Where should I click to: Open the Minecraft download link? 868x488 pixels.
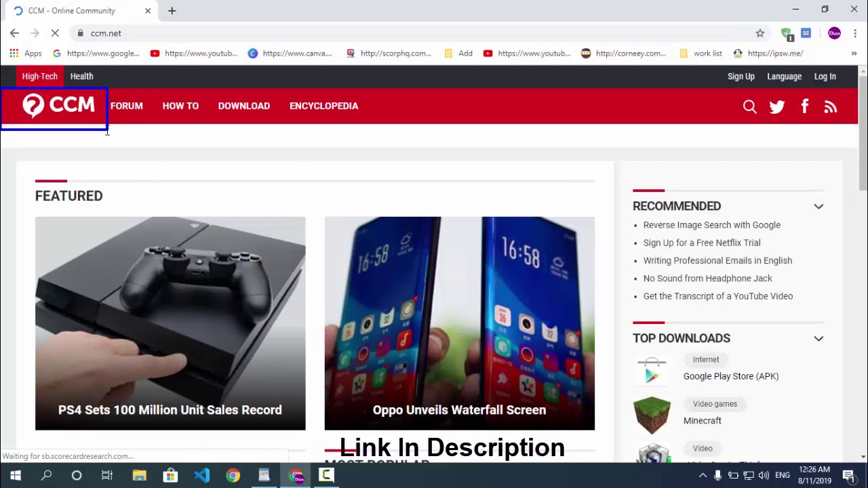(x=703, y=421)
